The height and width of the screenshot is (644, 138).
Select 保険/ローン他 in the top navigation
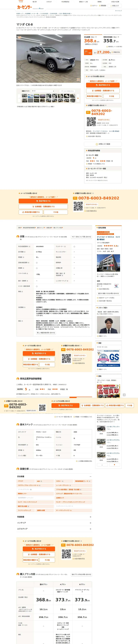[83, 2]
